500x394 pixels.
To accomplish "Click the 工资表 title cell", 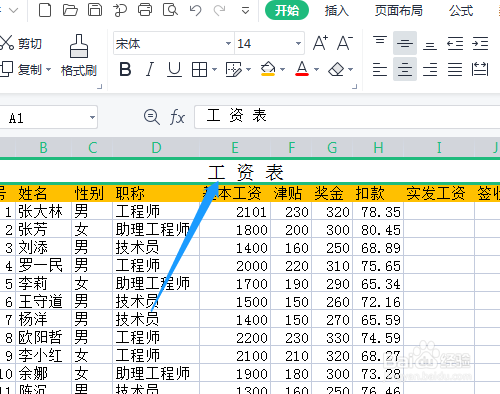I will point(246,172).
